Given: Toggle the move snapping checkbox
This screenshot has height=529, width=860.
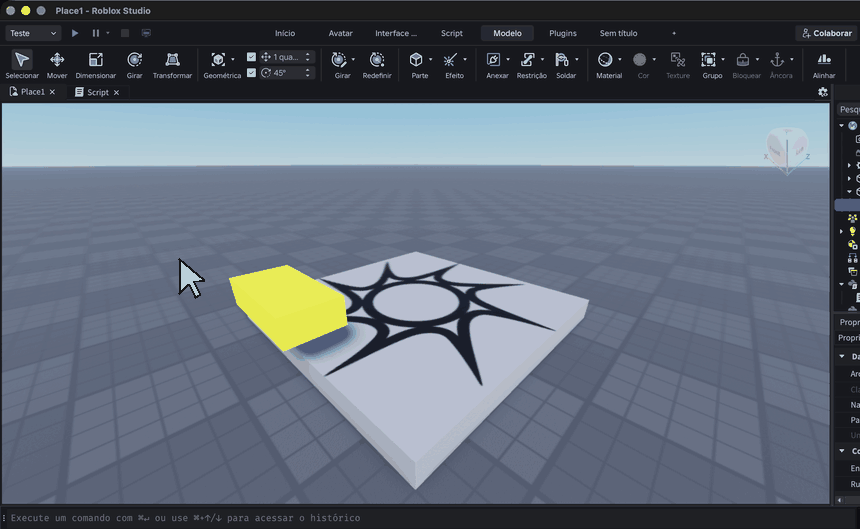Looking at the screenshot, I should [x=251, y=57].
